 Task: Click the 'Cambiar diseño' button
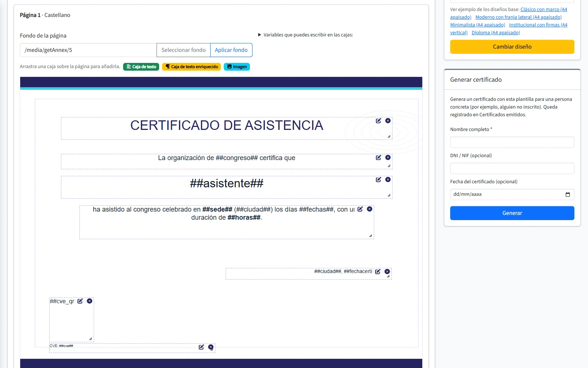[512, 47]
